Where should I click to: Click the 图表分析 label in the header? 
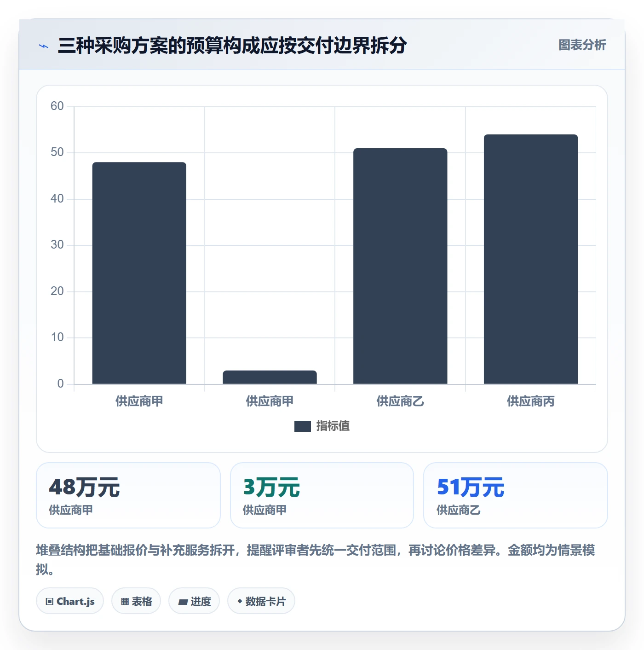[x=582, y=45]
